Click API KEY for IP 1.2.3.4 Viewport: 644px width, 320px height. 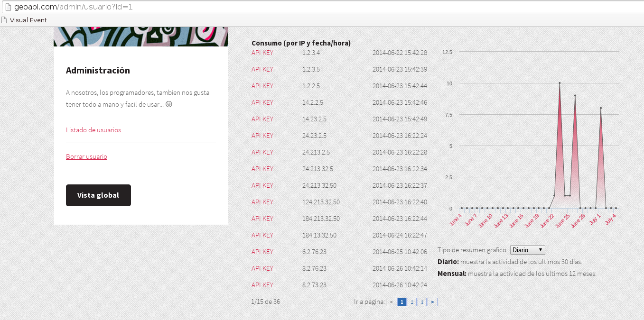[x=262, y=53]
